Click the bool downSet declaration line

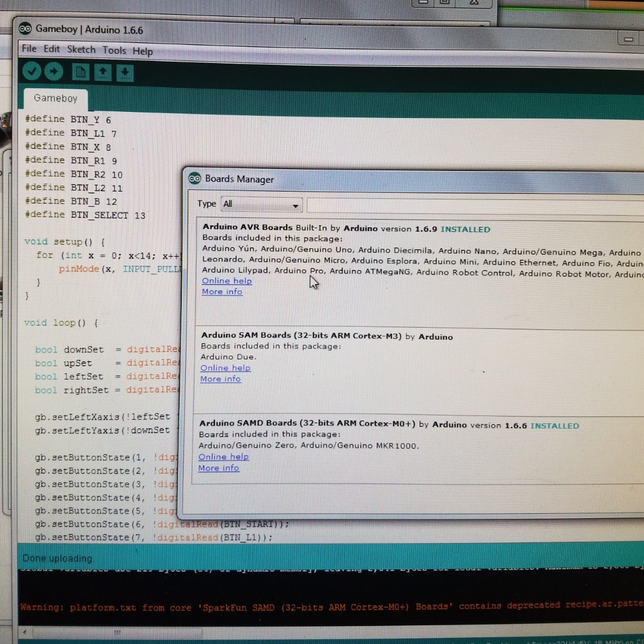pyautogui.click(x=107, y=349)
